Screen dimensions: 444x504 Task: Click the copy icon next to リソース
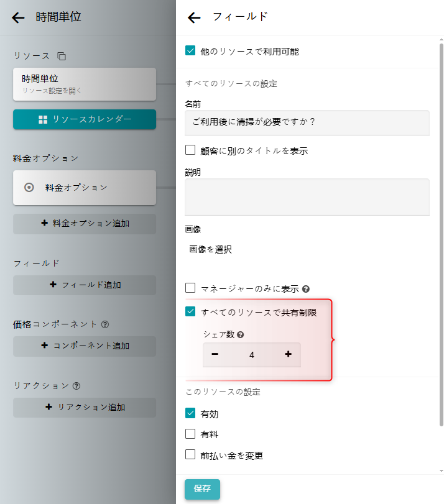pyautogui.click(x=62, y=56)
